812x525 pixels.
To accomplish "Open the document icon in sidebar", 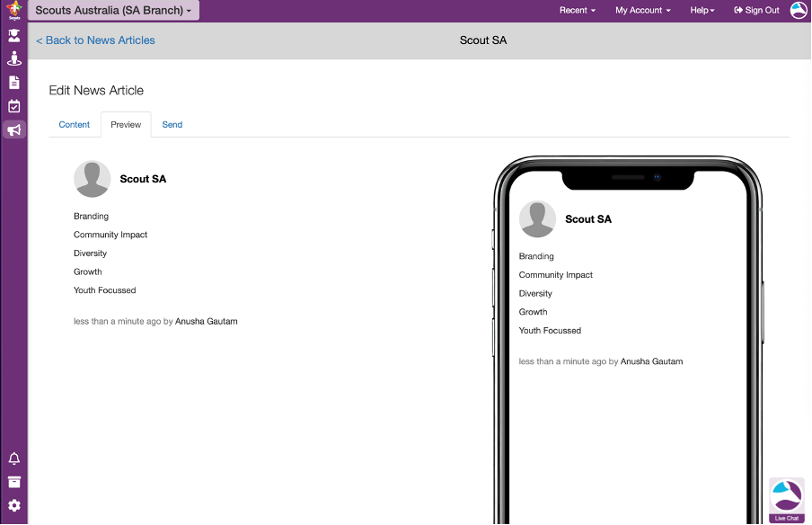I will [x=13, y=83].
